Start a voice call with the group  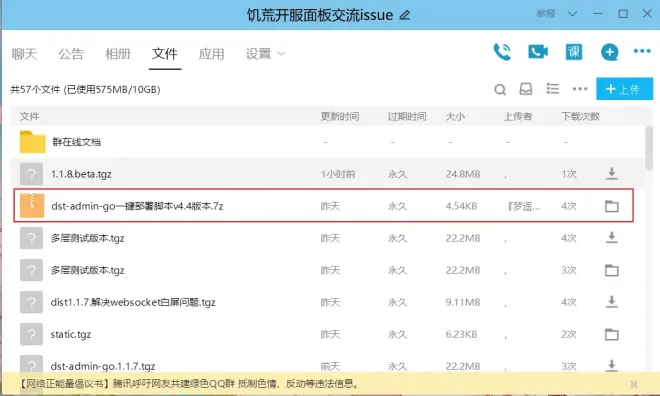click(502, 52)
